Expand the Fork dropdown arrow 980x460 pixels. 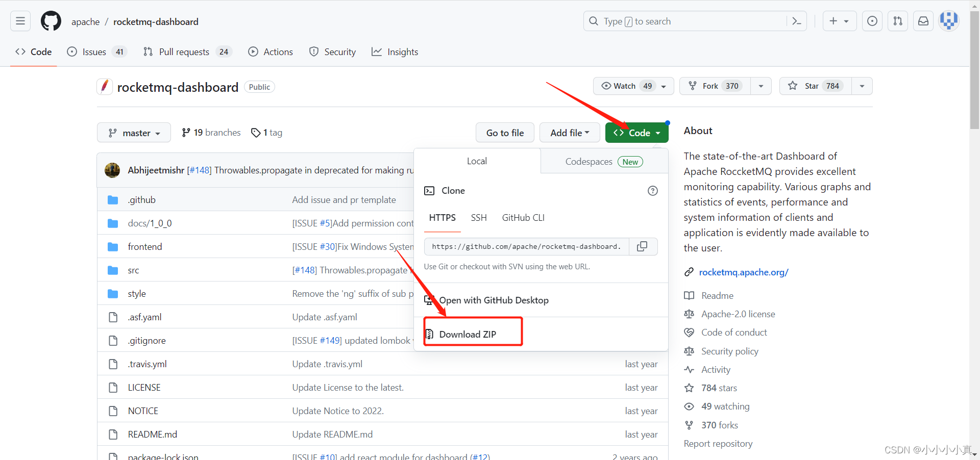[x=761, y=86]
